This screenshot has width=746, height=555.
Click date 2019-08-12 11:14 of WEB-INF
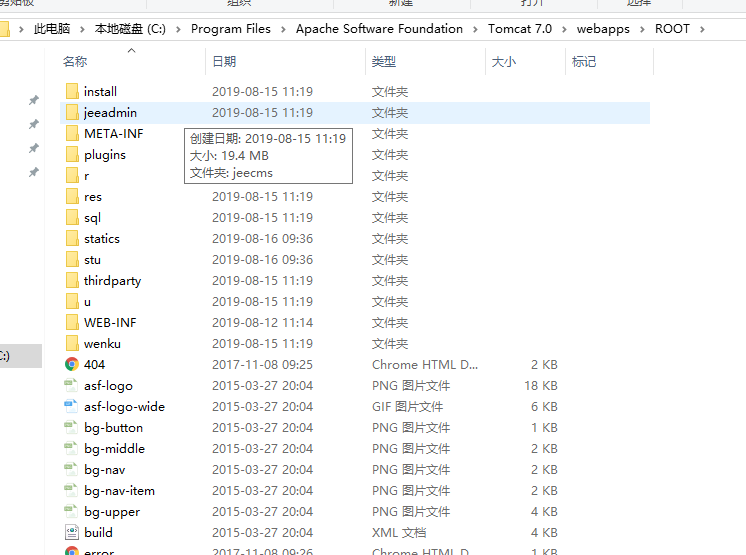[263, 323]
